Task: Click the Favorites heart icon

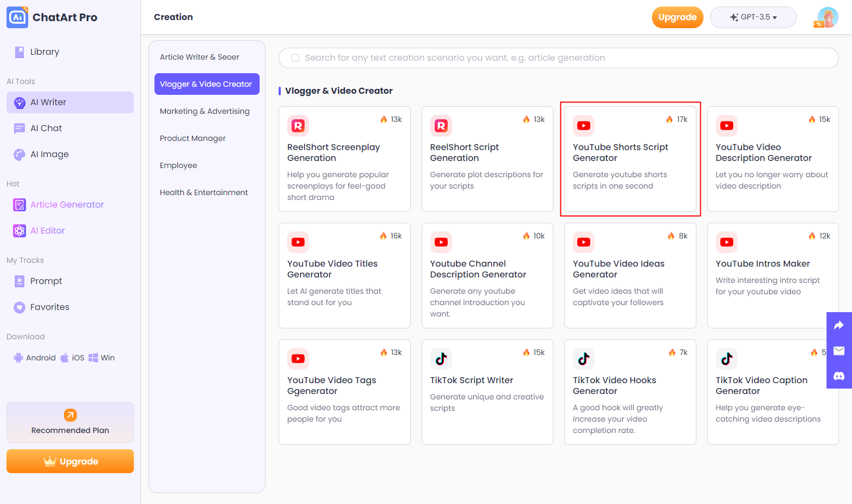Action: click(x=20, y=307)
